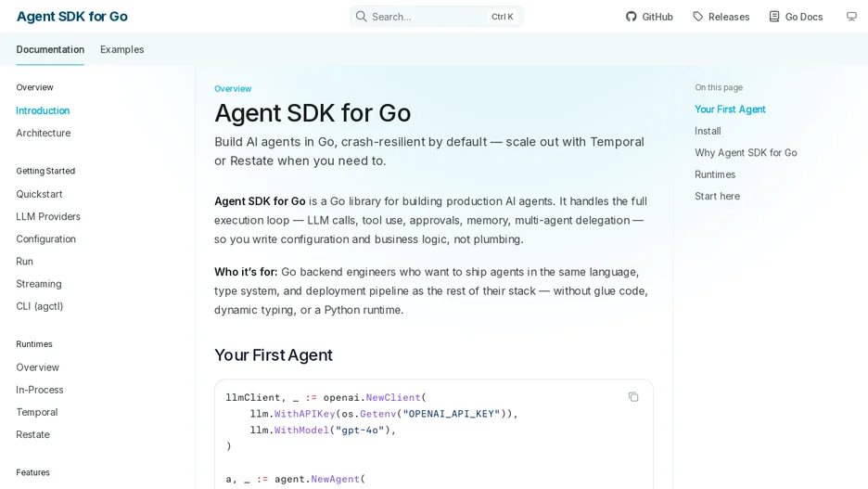Screen dimensions: 868x489
Task: Open the Restate sidebar page
Action: tap(32, 435)
